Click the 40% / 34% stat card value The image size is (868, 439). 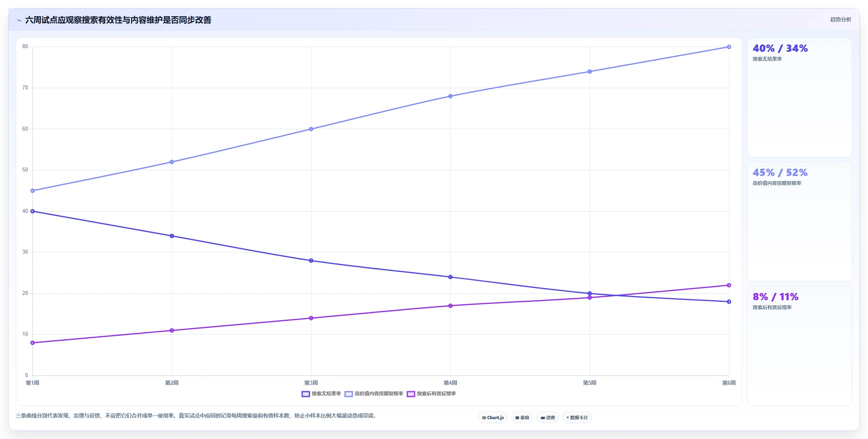click(780, 49)
